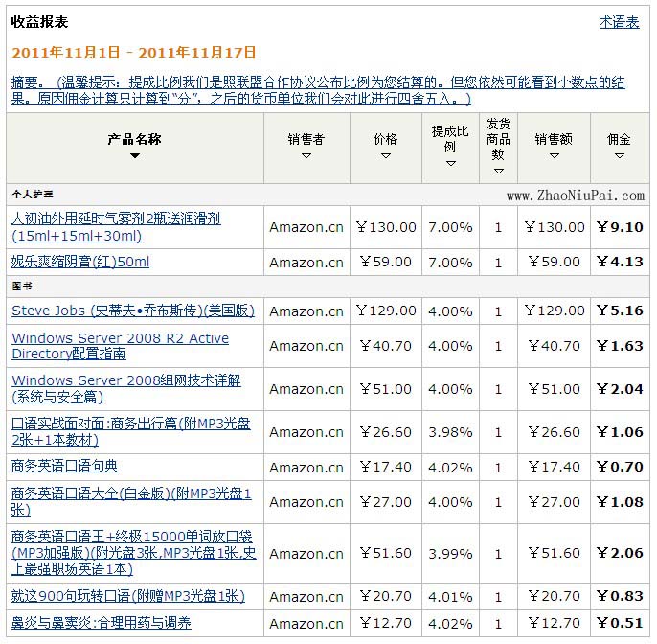Select commission value ¥5.16
Image resolution: width=657 pixels, height=644 pixels.
[620, 310]
